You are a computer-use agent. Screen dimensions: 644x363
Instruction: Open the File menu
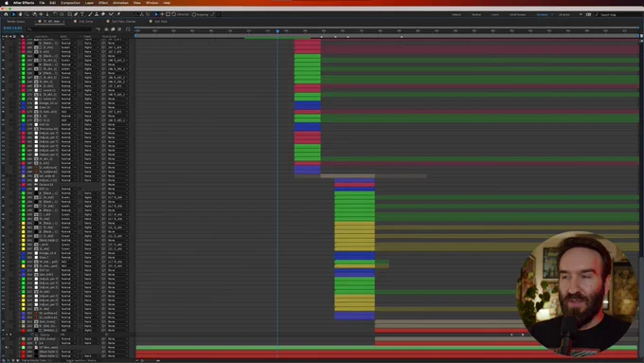42,3
